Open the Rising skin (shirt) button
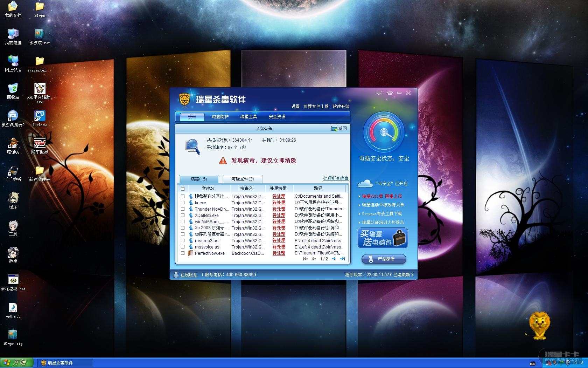The width and height of the screenshot is (588, 368). (390, 93)
